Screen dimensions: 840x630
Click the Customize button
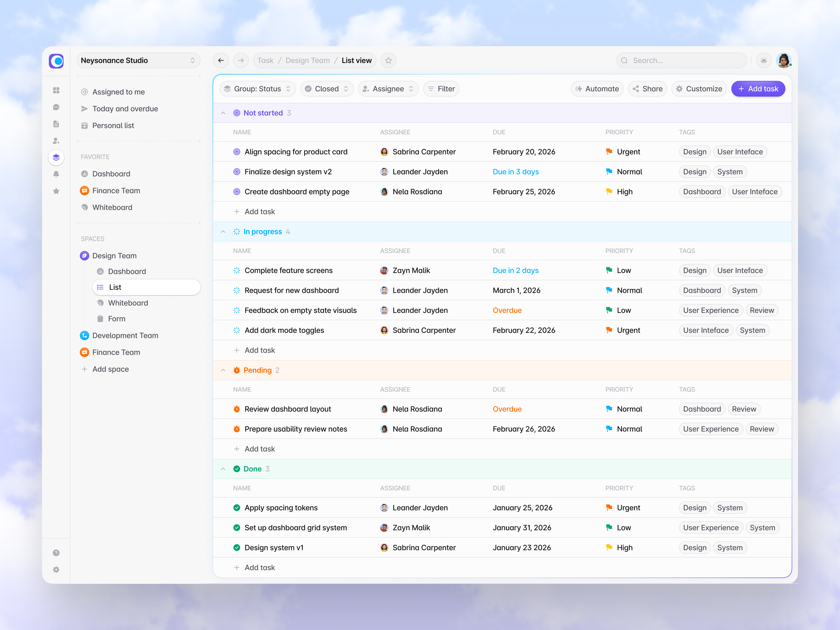pos(699,89)
